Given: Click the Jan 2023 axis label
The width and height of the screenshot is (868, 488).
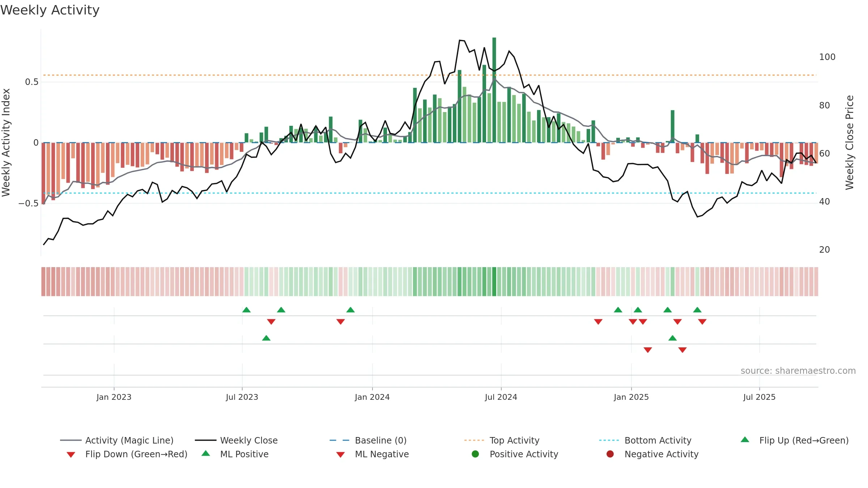Looking at the screenshot, I should click(114, 397).
